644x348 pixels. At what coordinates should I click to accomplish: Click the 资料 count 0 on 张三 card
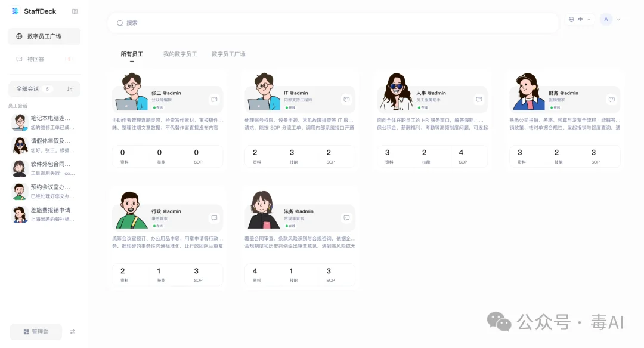tap(122, 153)
